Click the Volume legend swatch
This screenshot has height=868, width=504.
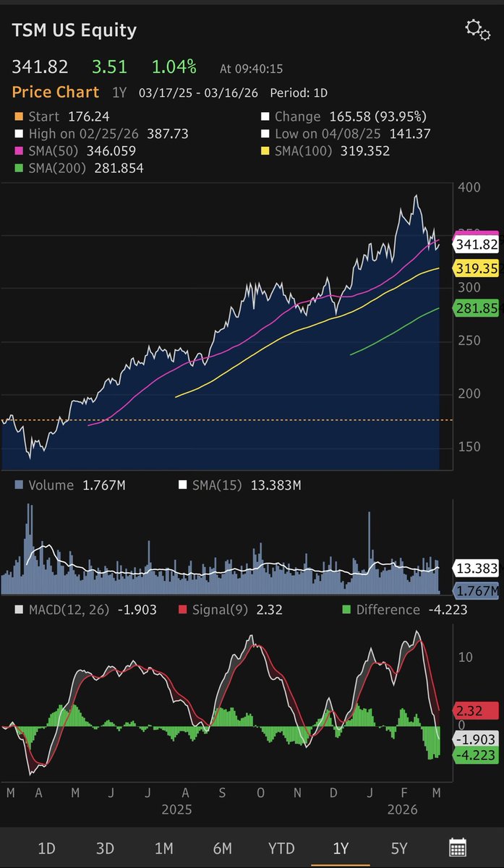click(17, 485)
